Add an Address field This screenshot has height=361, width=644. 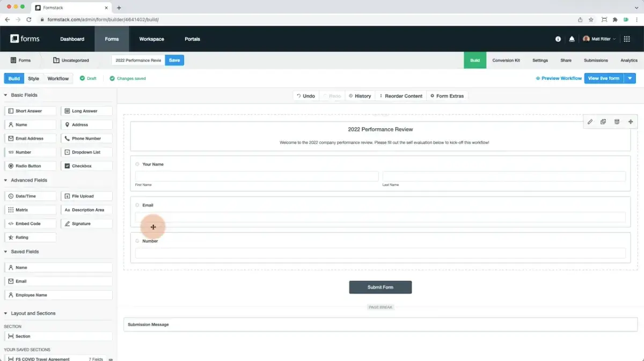point(86,124)
